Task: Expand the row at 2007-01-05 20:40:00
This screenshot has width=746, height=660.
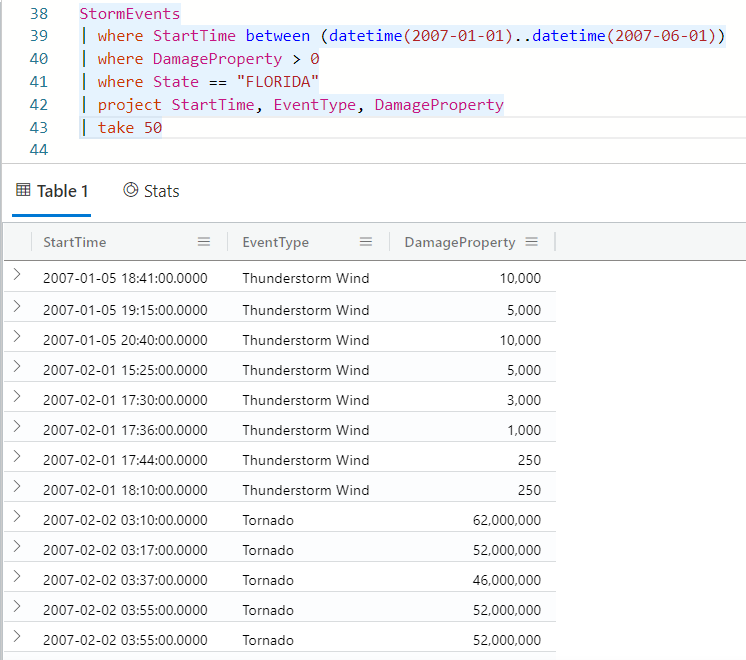Action: pos(17,336)
